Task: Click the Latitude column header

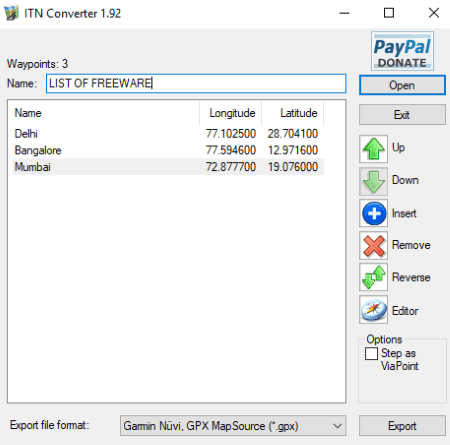Action: pos(293,113)
